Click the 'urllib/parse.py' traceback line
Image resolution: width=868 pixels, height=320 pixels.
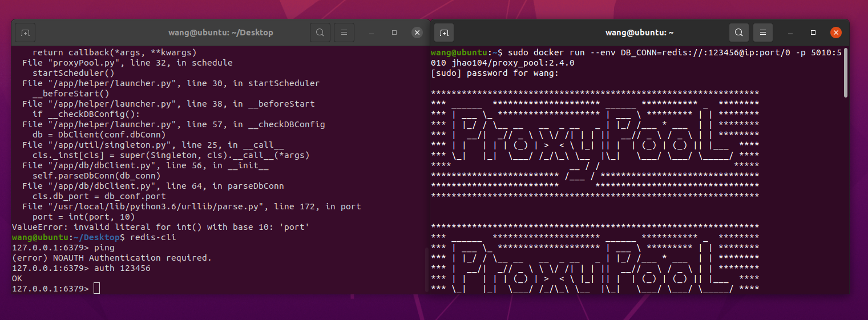pos(192,206)
